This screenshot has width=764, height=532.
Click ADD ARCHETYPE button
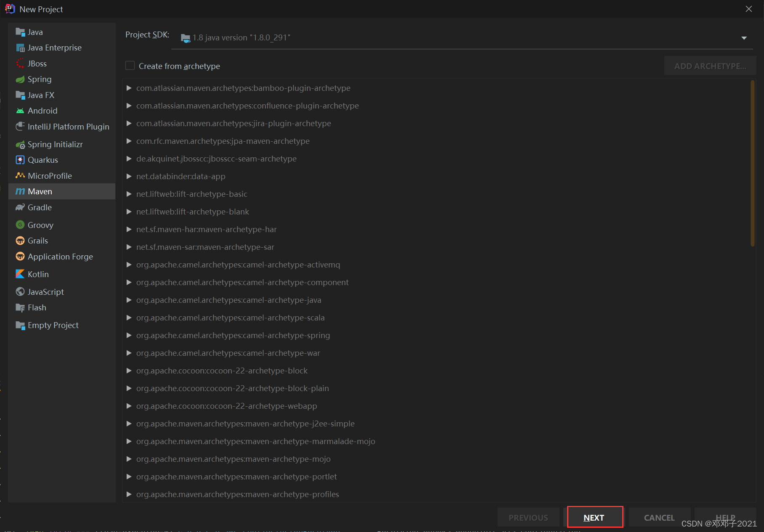point(710,66)
